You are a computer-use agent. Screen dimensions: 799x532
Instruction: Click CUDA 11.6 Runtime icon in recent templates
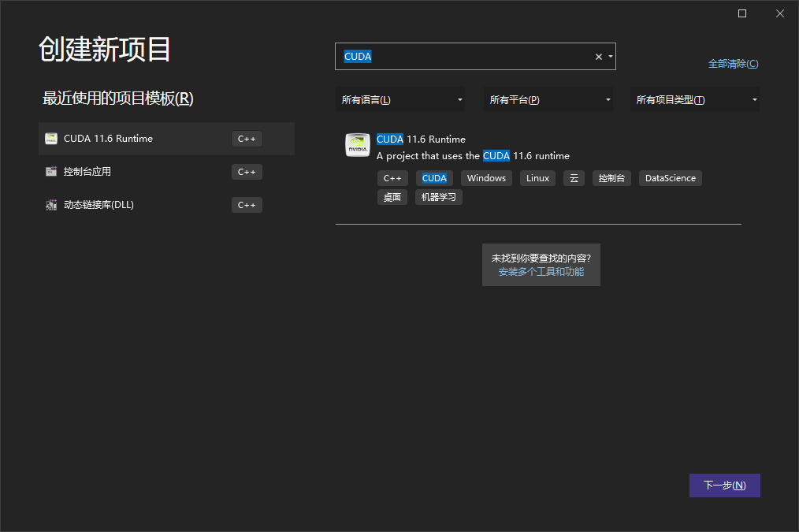pos(51,139)
